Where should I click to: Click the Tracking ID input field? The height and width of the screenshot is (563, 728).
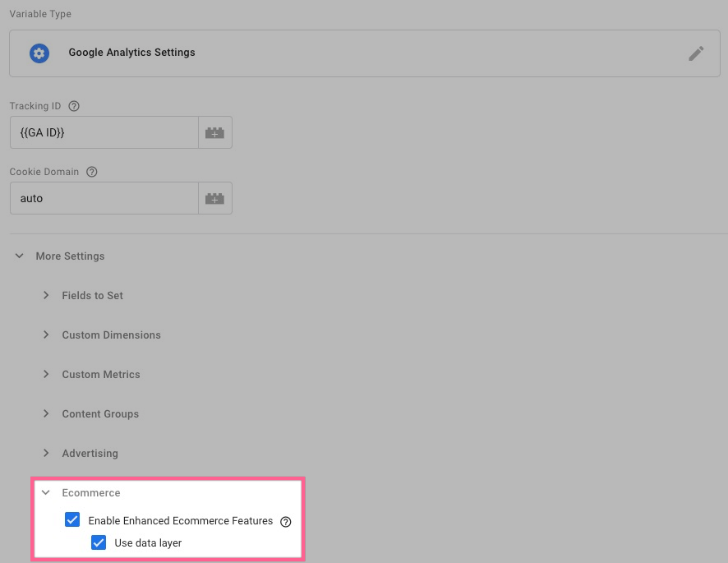104,133
